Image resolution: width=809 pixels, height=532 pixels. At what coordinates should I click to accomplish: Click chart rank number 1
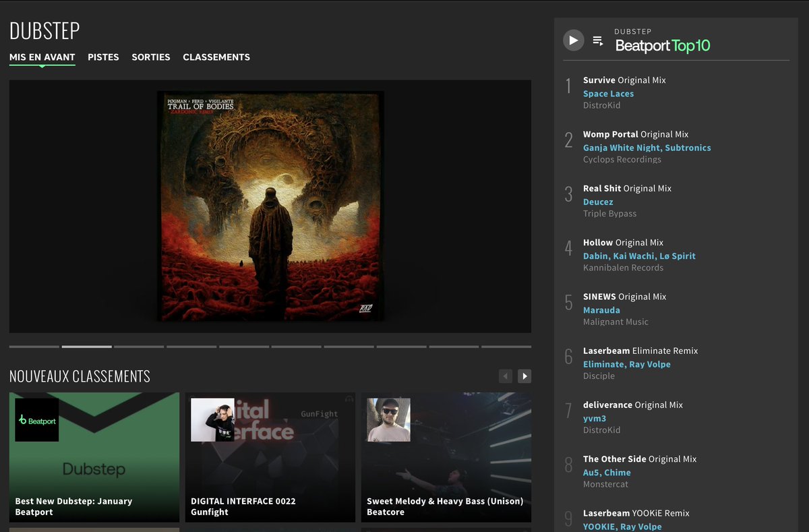click(x=568, y=86)
